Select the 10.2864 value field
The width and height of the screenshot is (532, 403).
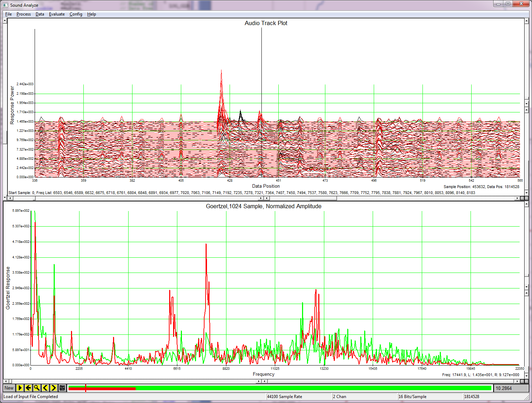click(x=511, y=388)
